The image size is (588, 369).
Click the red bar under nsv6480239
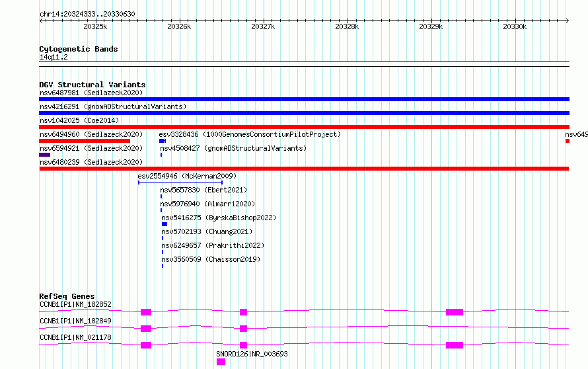tap(304, 169)
